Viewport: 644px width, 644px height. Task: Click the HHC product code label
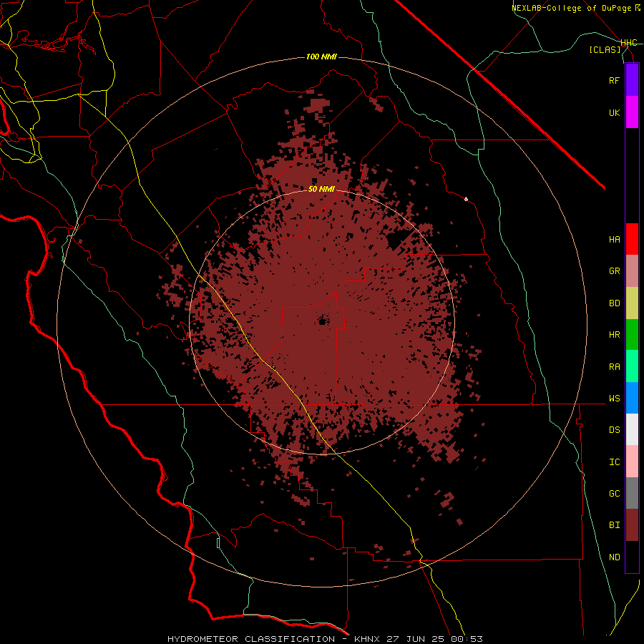pyautogui.click(x=628, y=43)
